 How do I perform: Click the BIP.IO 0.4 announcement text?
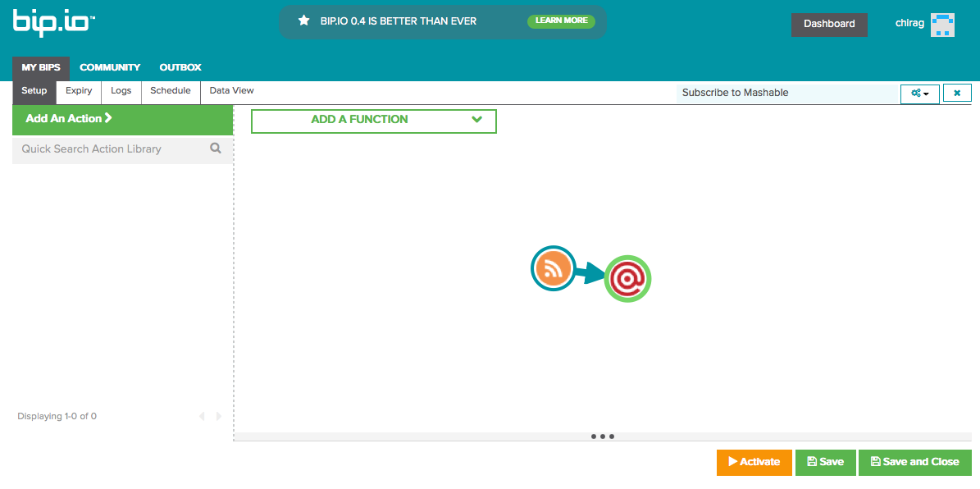click(397, 21)
